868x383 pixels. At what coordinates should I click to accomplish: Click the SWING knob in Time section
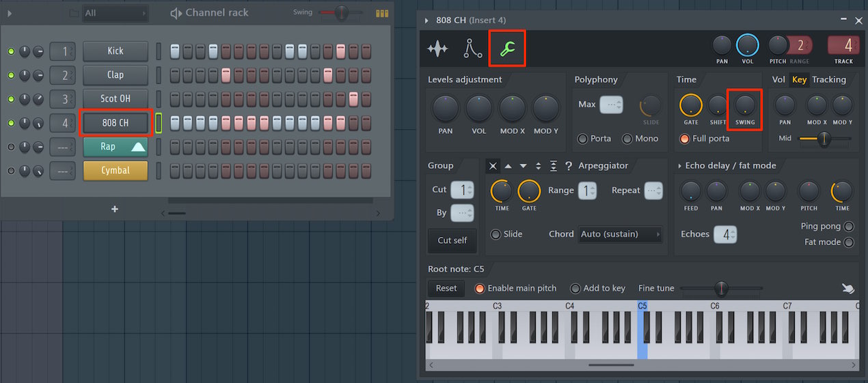coord(744,105)
